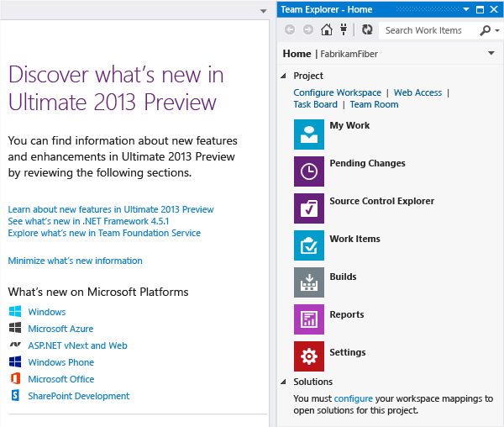The width and height of the screenshot is (504, 427).
Task: Click the search magnifier icon
Action: (x=485, y=30)
